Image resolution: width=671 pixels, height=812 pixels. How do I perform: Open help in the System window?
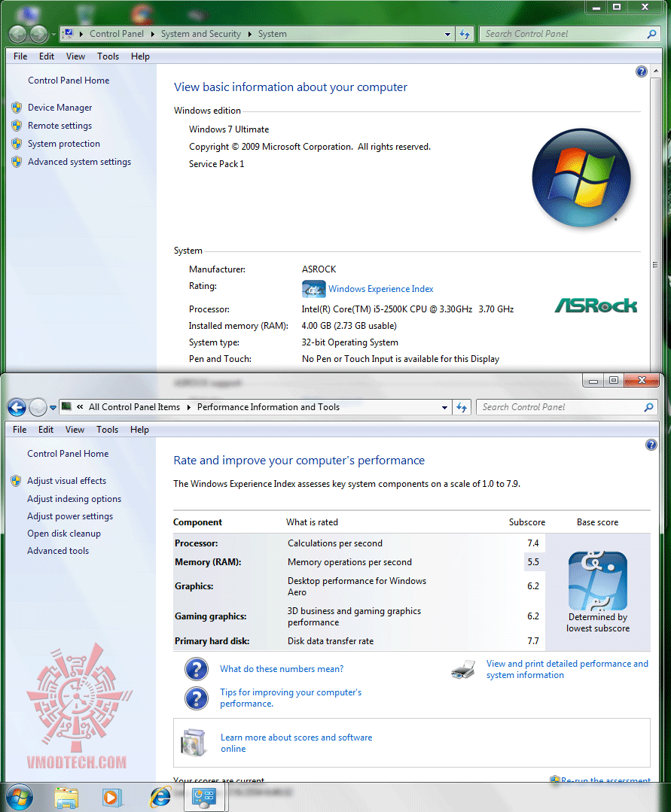642,71
